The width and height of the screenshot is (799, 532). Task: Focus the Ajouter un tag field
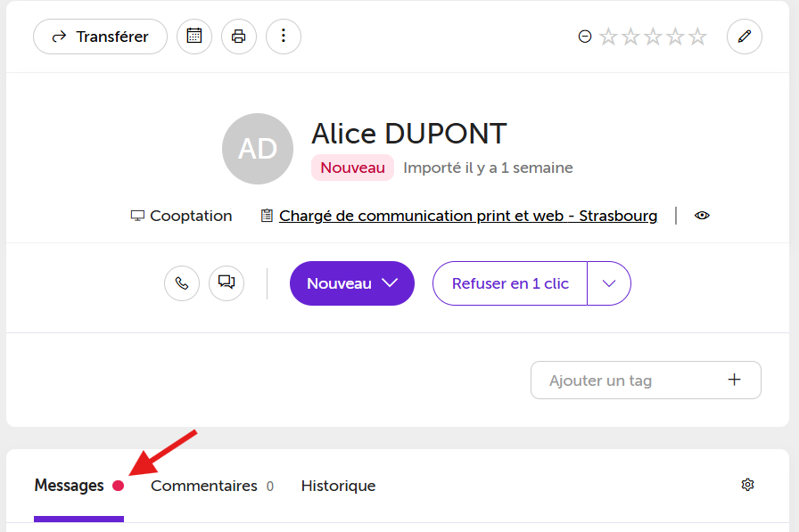pyautogui.click(x=647, y=381)
